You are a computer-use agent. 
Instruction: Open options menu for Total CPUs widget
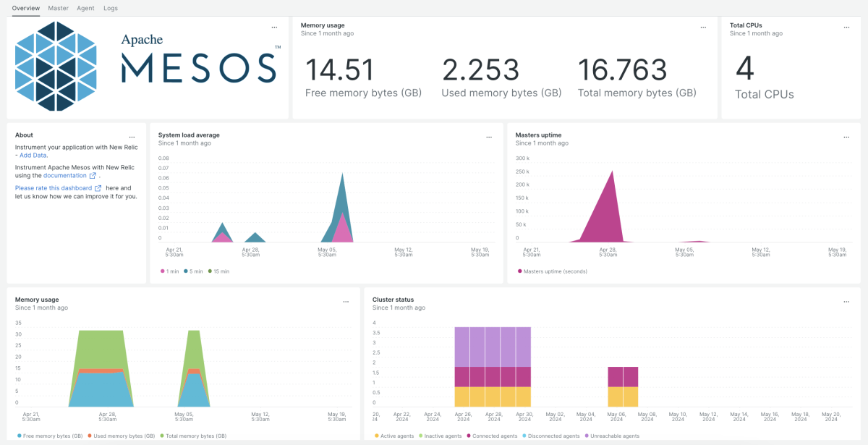pyautogui.click(x=846, y=27)
